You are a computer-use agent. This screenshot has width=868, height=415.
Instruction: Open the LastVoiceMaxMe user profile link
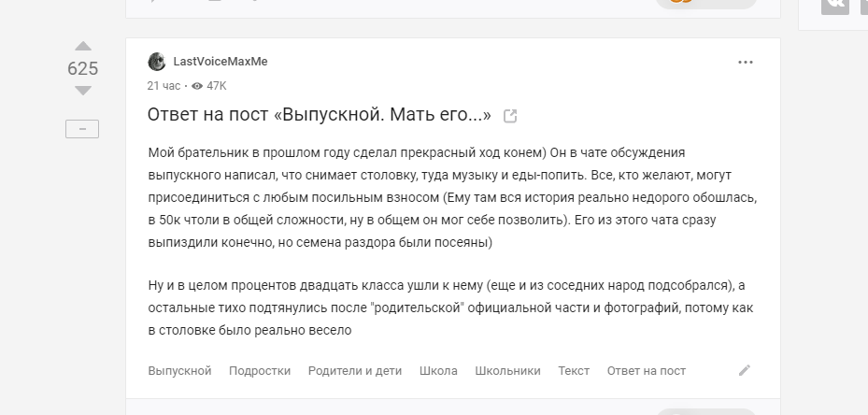(221, 62)
